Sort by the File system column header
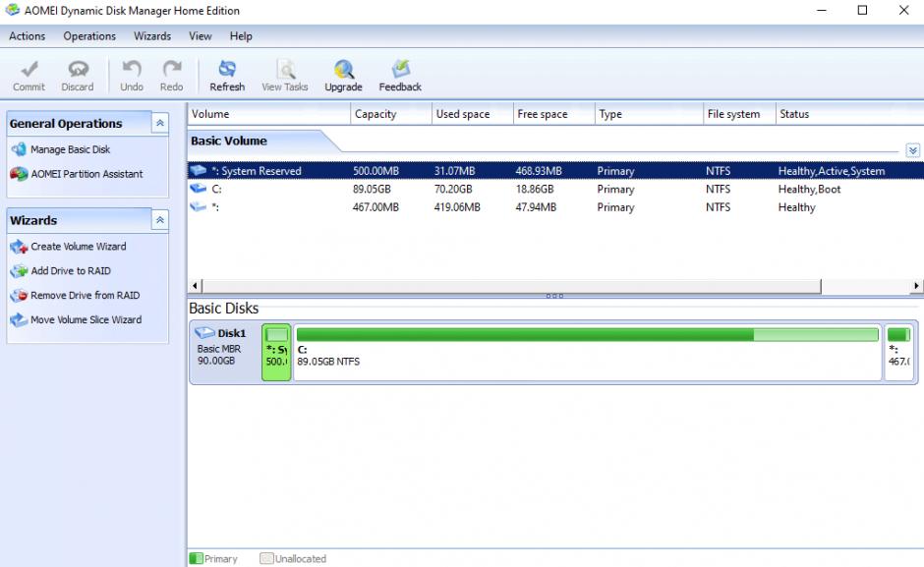The image size is (924, 567). [739, 114]
